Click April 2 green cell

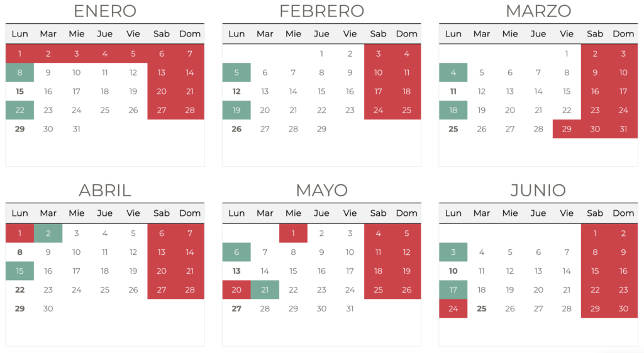coord(48,233)
